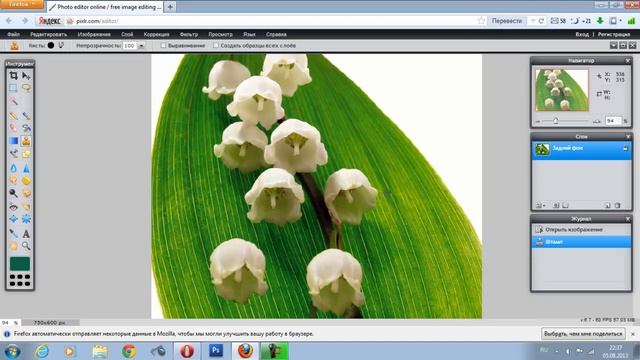Select the Brush tool

tap(26, 116)
